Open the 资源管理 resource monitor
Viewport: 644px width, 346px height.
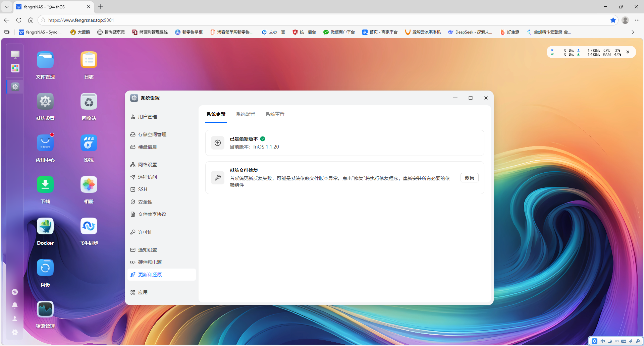[x=45, y=309]
